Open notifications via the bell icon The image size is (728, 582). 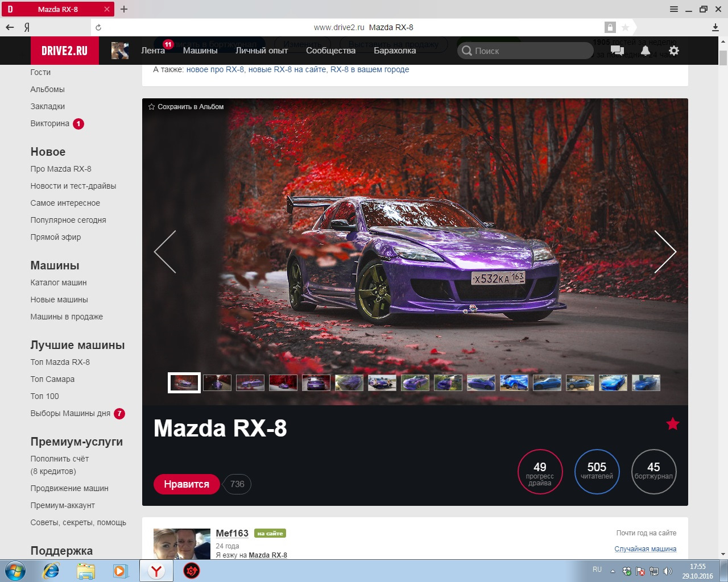tap(645, 51)
